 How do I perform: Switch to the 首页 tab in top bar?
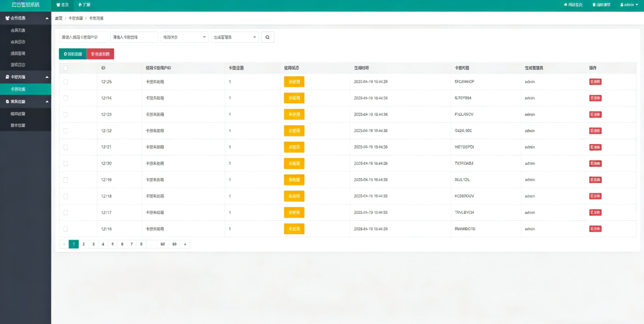pyautogui.click(x=62, y=4)
